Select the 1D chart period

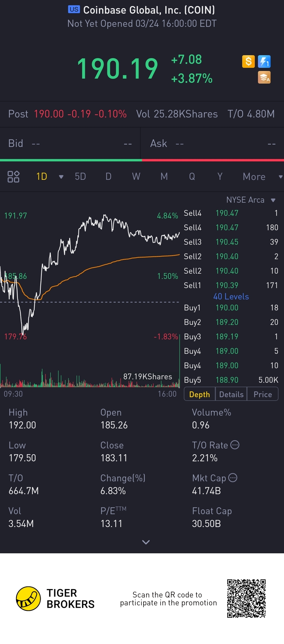(x=42, y=176)
